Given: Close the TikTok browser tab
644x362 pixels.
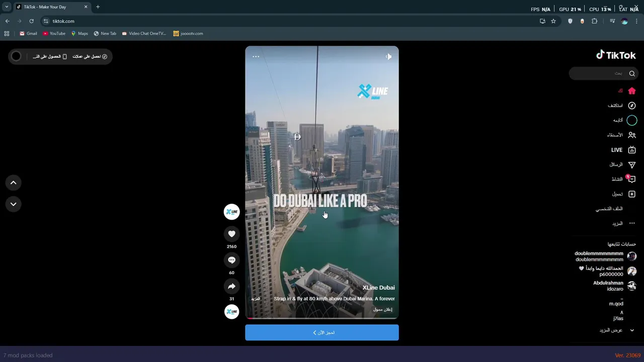Looking at the screenshot, I should pos(86,7).
